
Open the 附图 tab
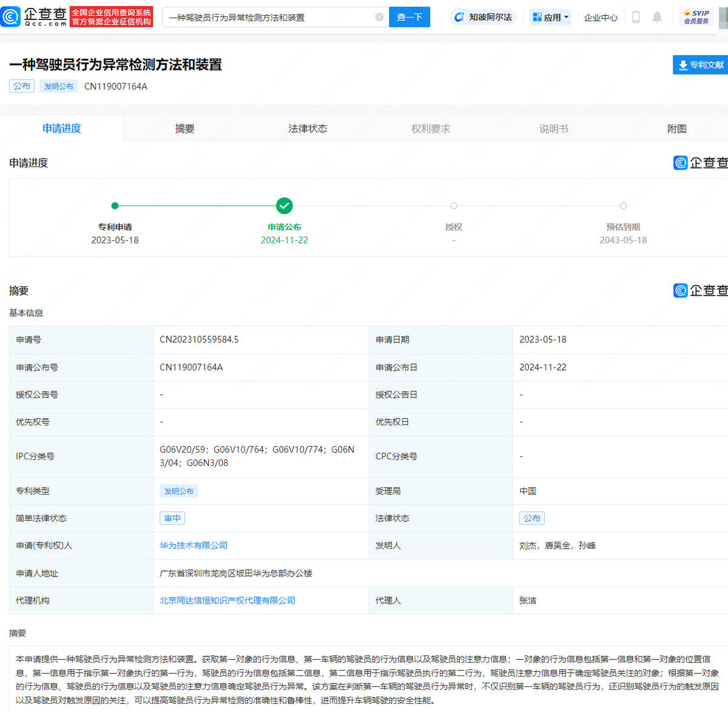pyautogui.click(x=676, y=128)
